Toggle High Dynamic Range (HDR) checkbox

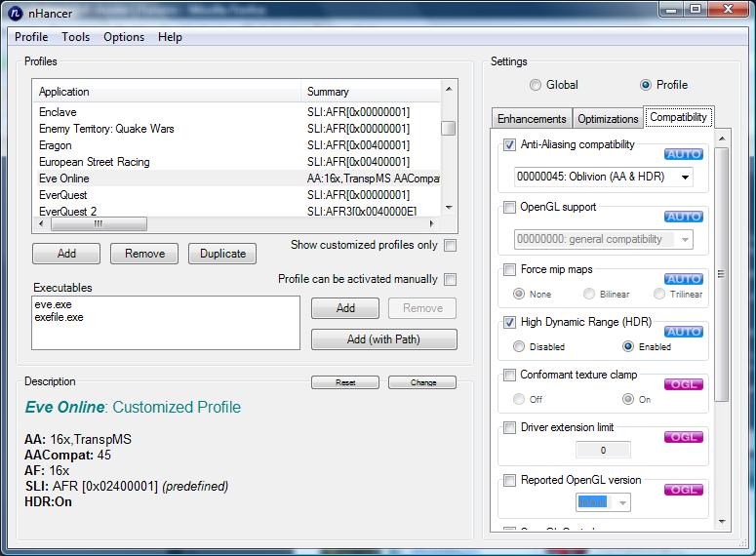coord(509,322)
